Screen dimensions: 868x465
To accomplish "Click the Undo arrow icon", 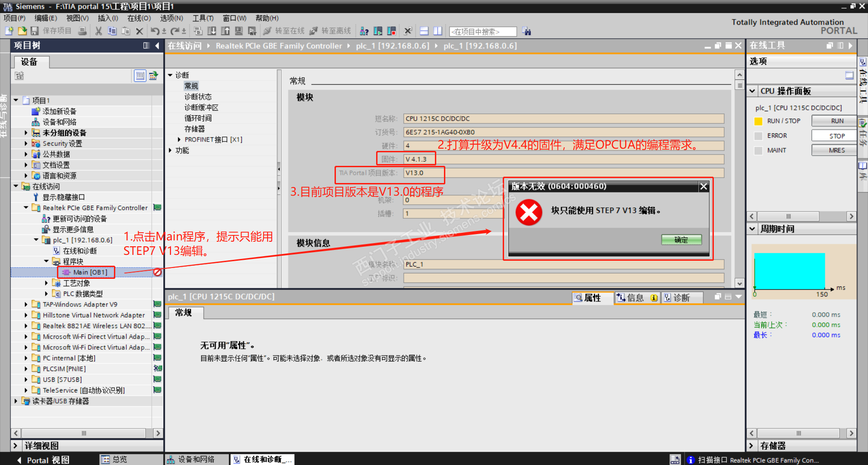I will 155,31.
